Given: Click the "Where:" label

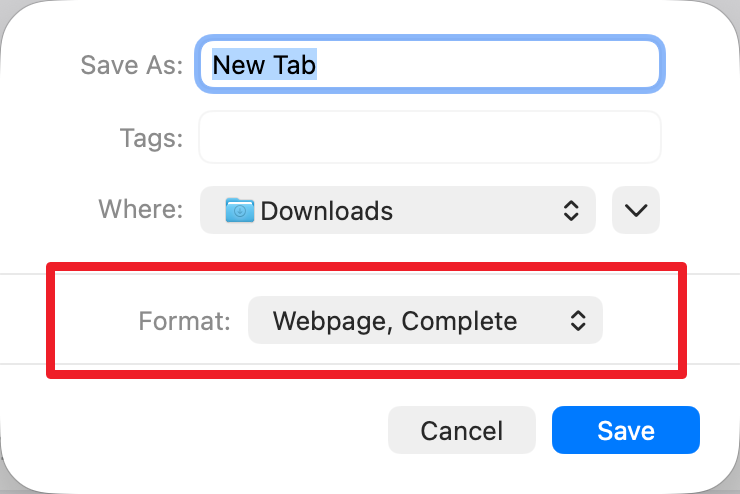Looking at the screenshot, I should pos(141,210).
